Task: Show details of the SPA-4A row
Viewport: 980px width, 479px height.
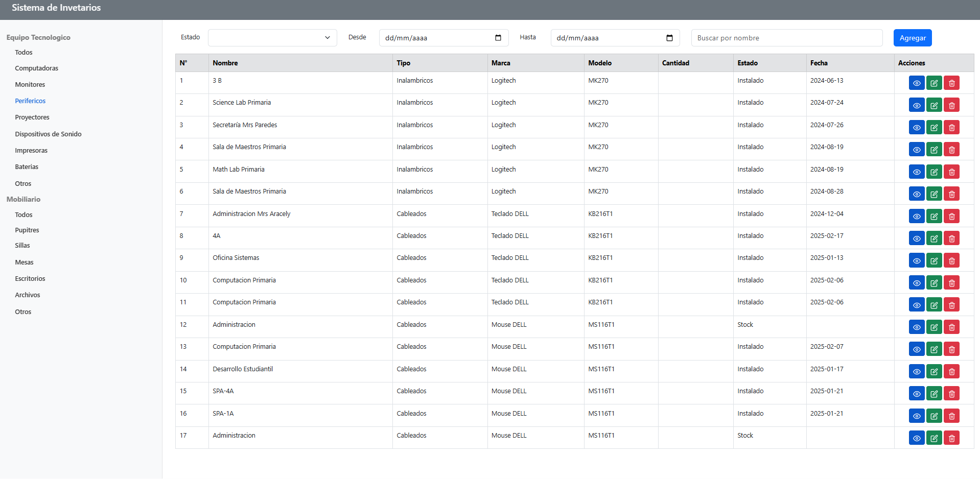Action: (916, 394)
